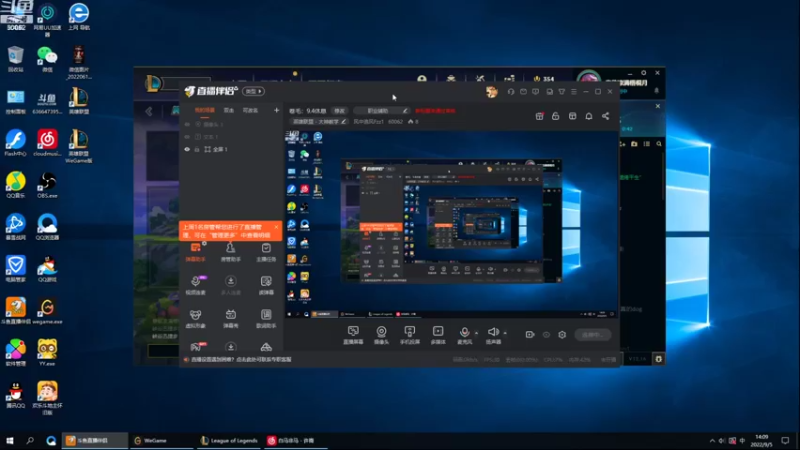Click the gift box icon with red dot

[539, 116]
